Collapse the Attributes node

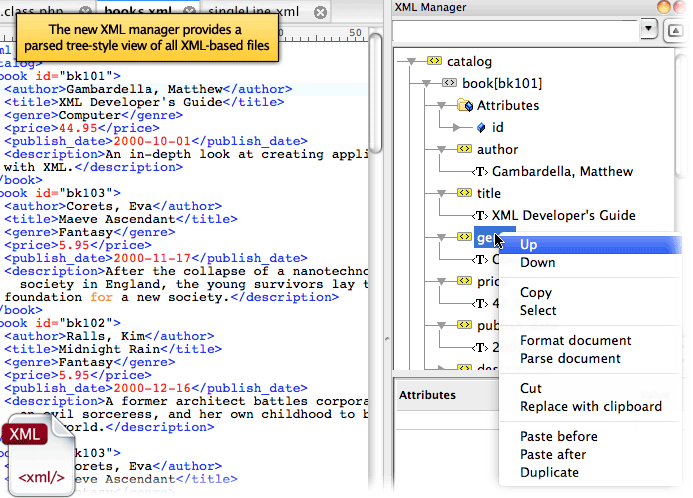click(441, 105)
